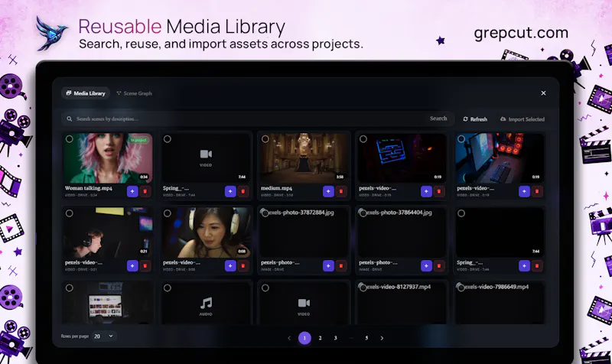Go to page 3
Image resolution: width=612 pixels, height=364 pixels.
point(335,338)
